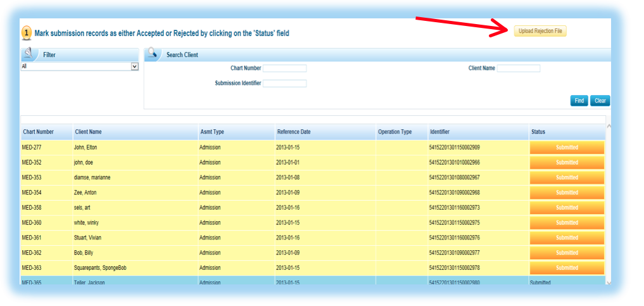Sort by Reference Date column header
Image resolution: width=644 pixels, height=306 pixels.
point(293,132)
